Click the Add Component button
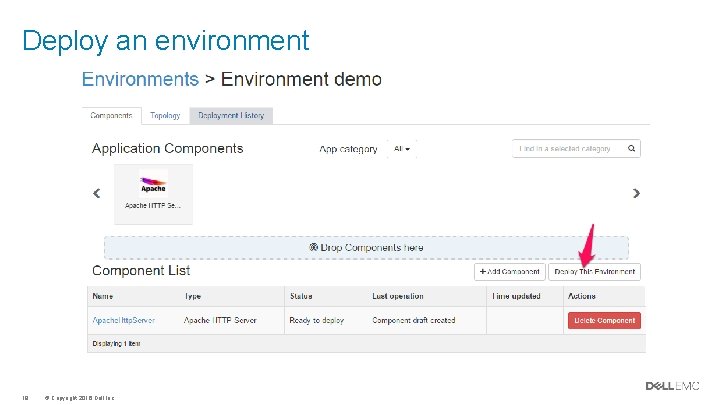Screen dimensions: 720x405 510,272
